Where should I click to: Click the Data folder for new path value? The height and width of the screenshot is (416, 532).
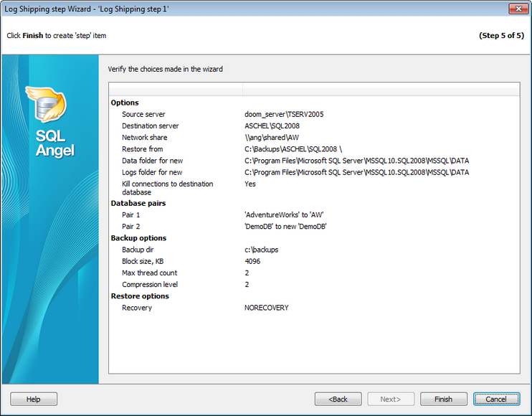tap(357, 161)
